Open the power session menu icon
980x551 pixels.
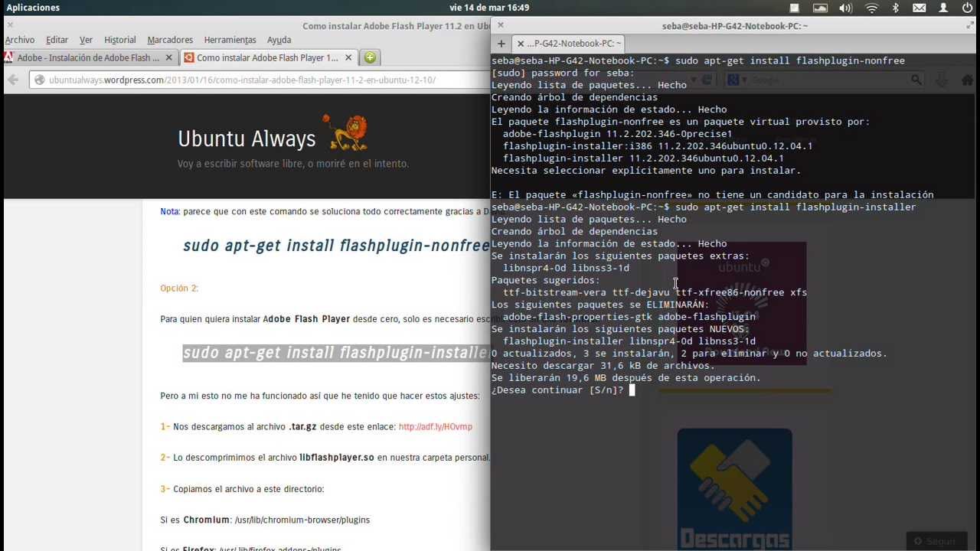(968, 8)
